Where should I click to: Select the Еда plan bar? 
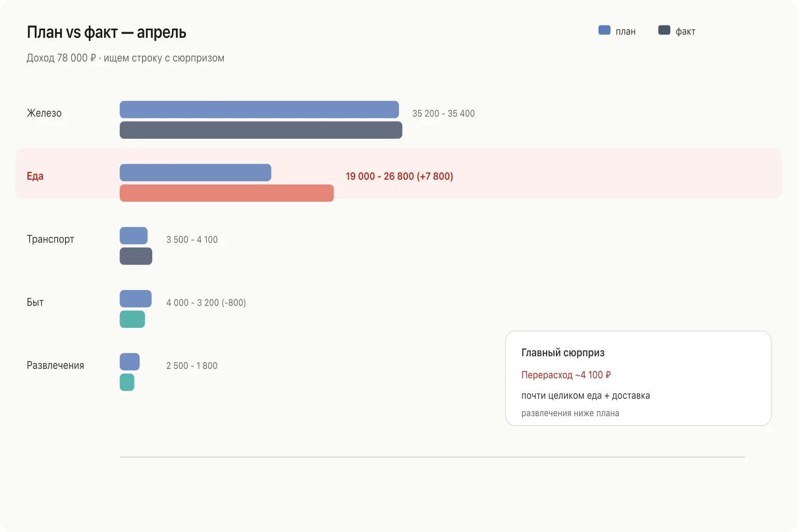point(195,172)
